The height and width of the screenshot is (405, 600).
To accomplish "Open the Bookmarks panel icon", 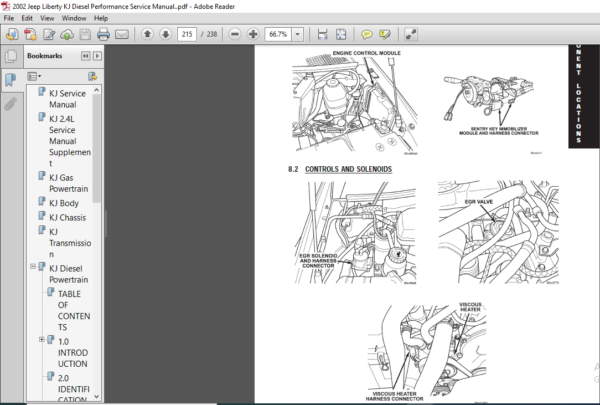I will (11, 80).
